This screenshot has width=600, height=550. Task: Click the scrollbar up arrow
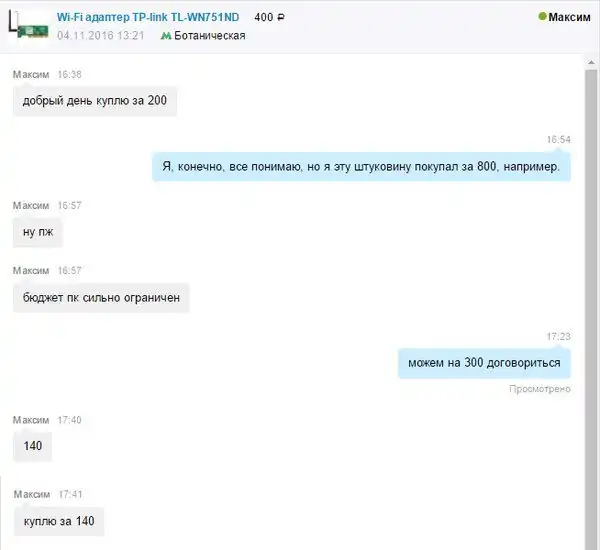pos(592,62)
